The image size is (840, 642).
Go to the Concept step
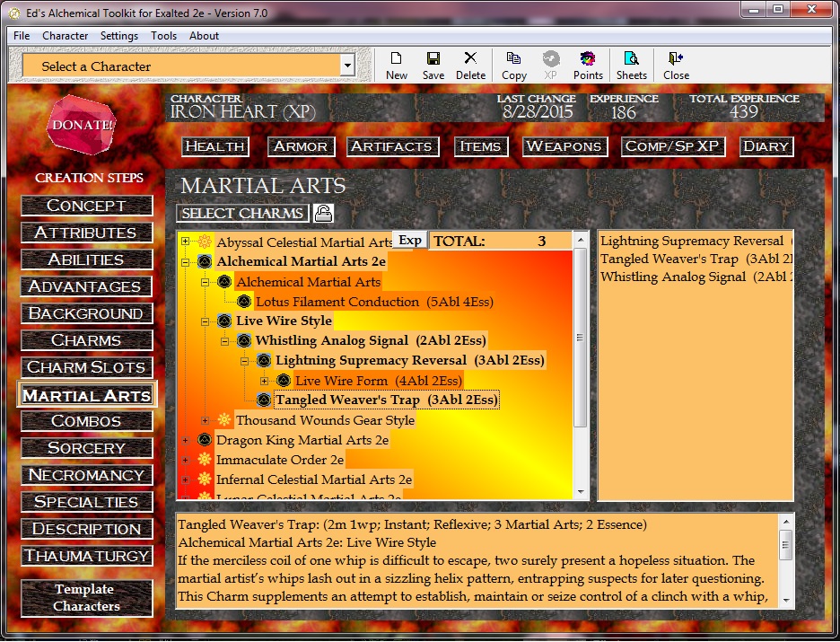[x=86, y=206]
